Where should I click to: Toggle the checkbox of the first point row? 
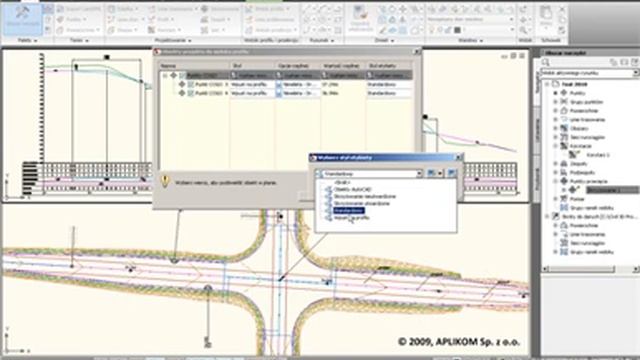click(191, 84)
